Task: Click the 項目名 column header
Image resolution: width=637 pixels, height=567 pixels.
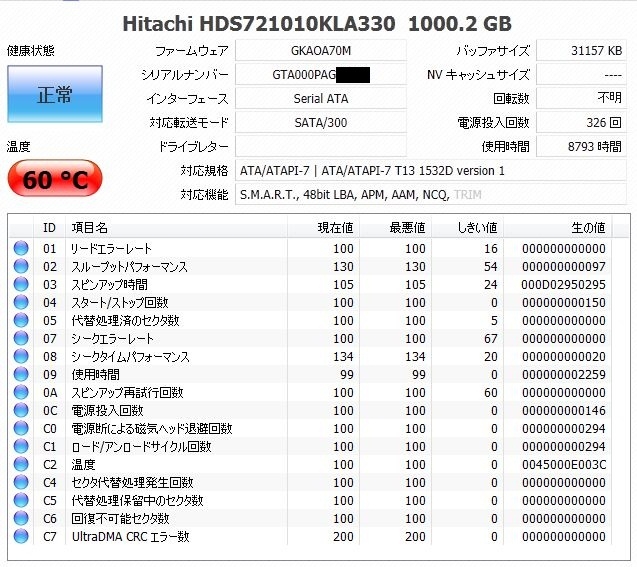Action: coord(176,227)
